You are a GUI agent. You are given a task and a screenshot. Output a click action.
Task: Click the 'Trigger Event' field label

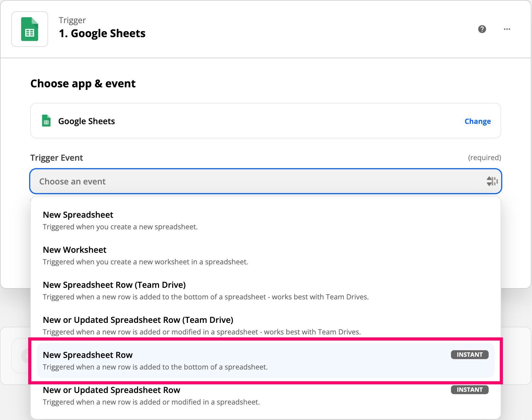pyautogui.click(x=56, y=158)
